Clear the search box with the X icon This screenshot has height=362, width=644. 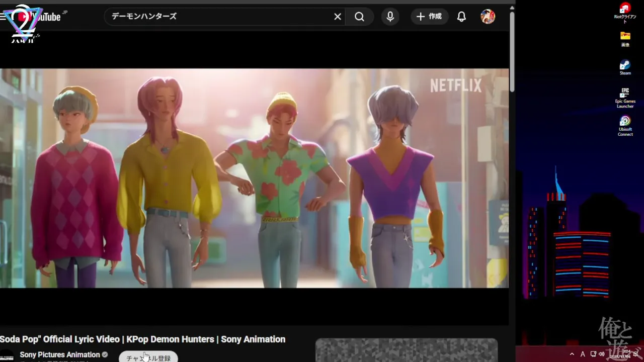(x=338, y=17)
